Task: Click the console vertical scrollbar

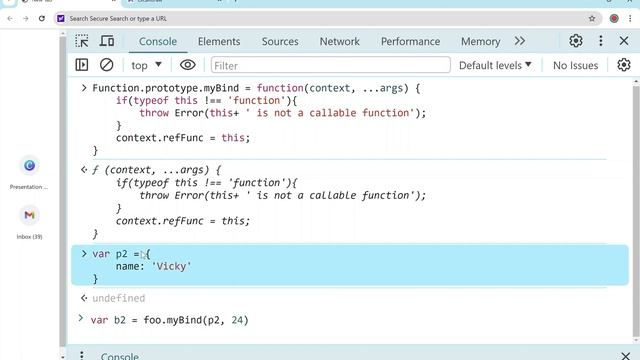Action: 636,210
